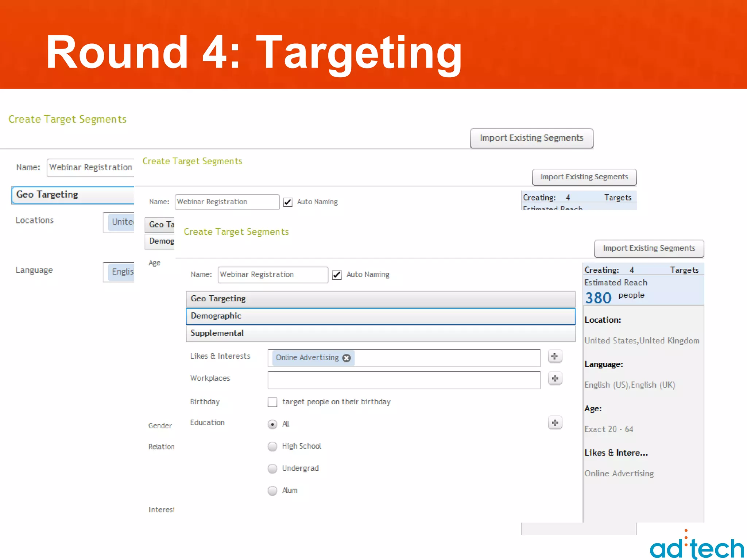Screen dimensions: 747x560
Task: Remove the Online Advertising interest tag
Action: click(x=347, y=358)
